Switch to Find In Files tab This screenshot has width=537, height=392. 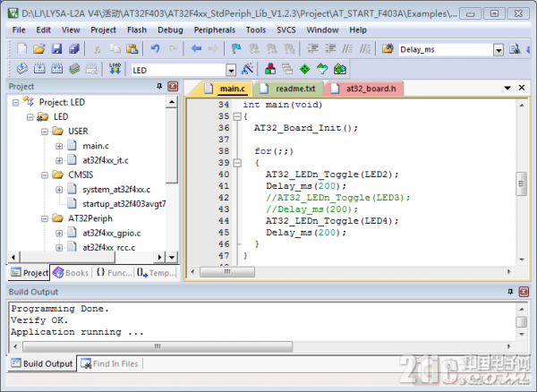[x=109, y=363]
